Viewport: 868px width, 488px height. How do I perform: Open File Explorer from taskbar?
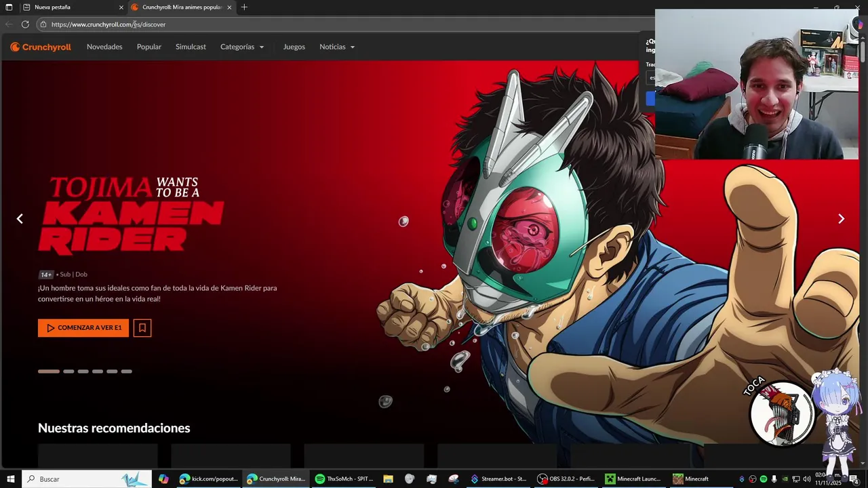(x=388, y=479)
